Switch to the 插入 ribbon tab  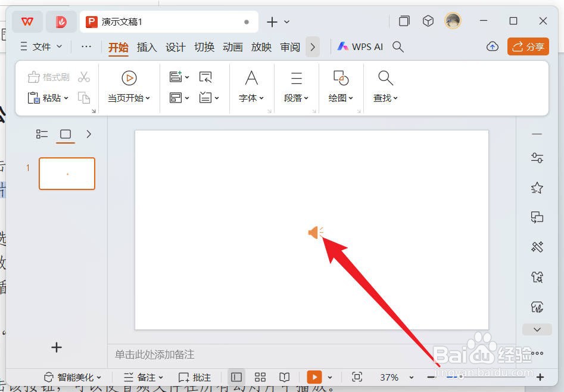[x=147, y=47]
